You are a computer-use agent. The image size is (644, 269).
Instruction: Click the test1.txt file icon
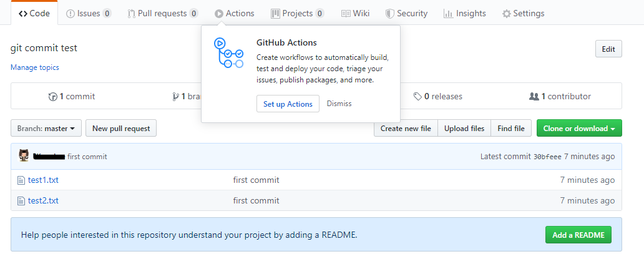click(x=21, y=180)
